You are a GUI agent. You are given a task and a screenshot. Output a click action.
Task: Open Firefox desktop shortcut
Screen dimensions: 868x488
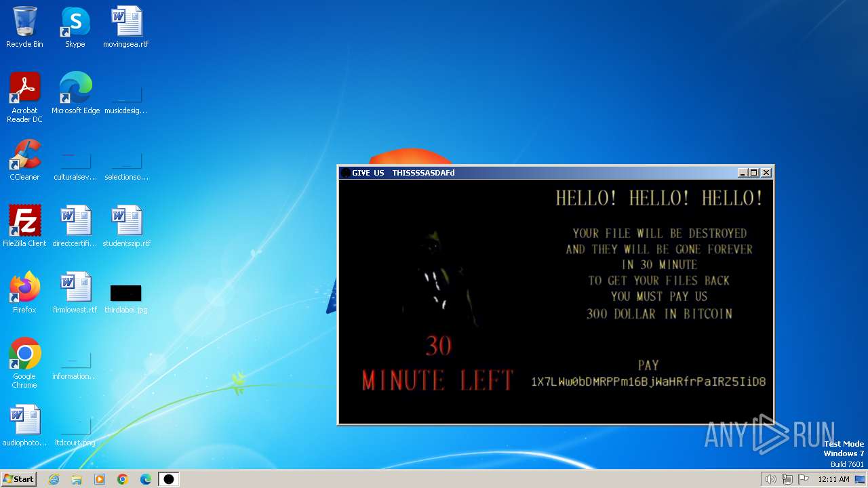24,293
